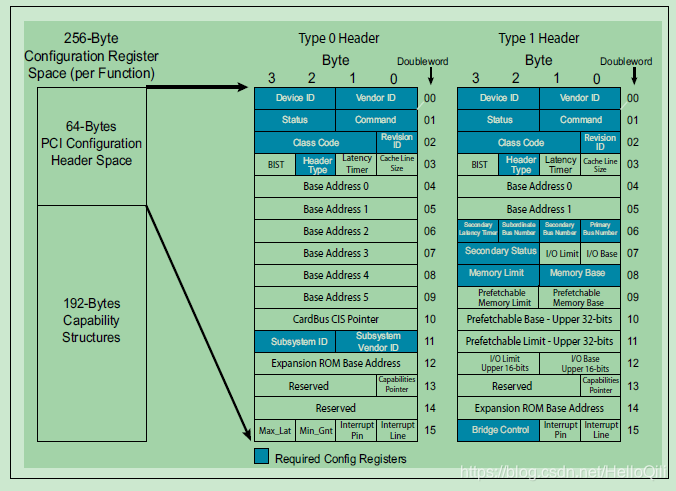Click Command register in Type 0 header
The height and width of the screenshot is (491, 676).
tap(376, 120)
